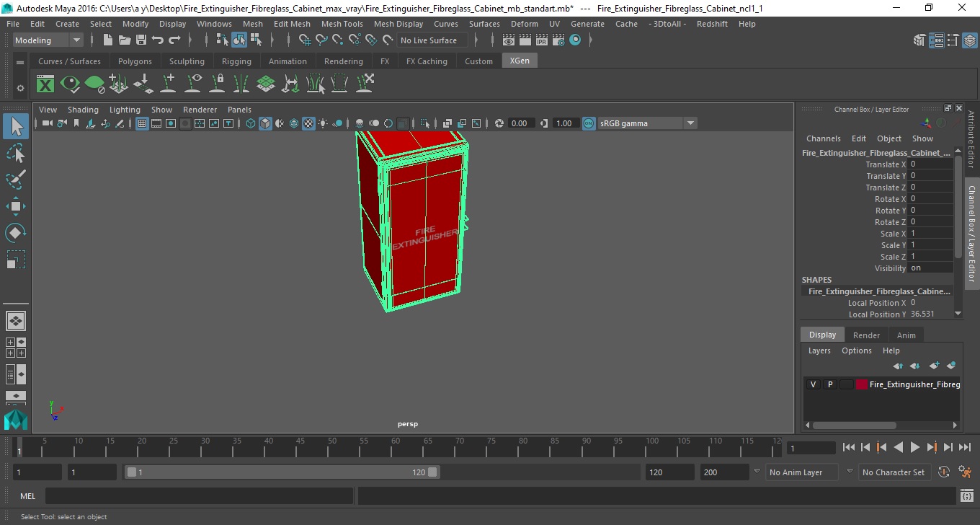
Task: Click the time range slider bar
Action: tap(282, 472)
